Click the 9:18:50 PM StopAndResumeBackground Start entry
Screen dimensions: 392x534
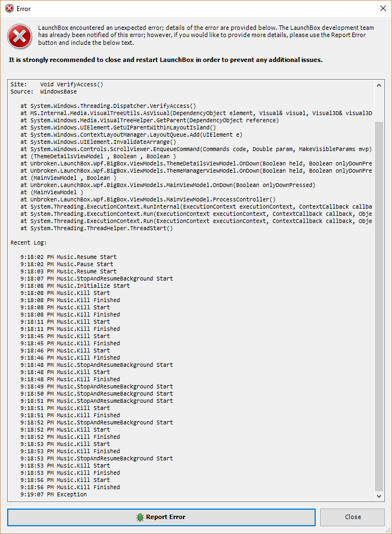[97, 393]
